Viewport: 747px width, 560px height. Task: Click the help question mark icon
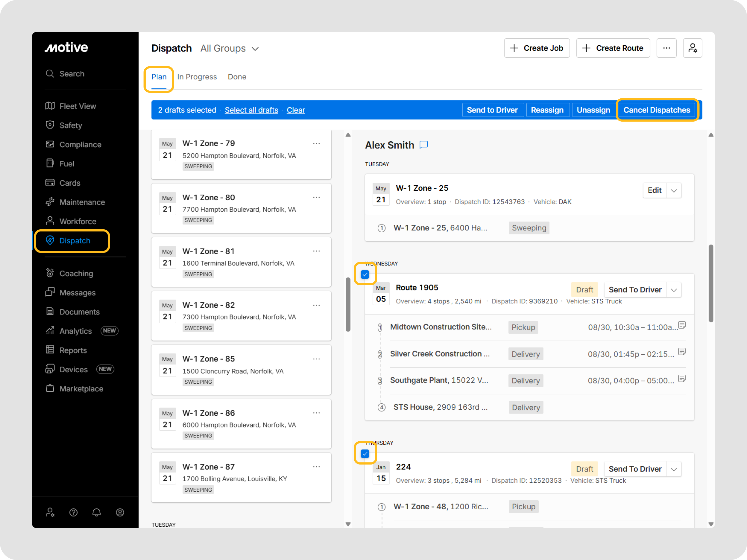73,513
